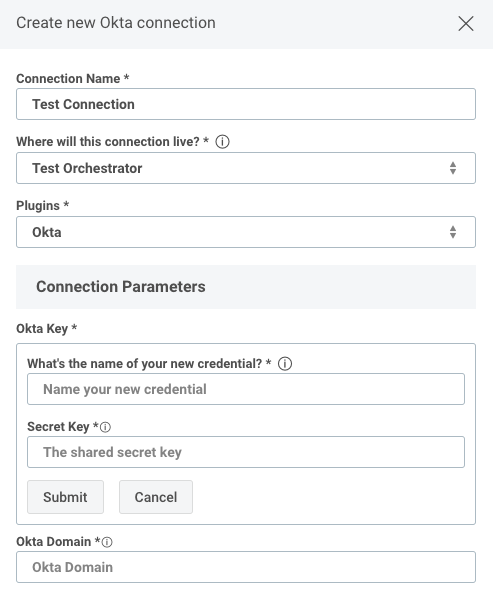Open the Plugins dropdown showing Okta
Viewport: 493px width, 608px height.
coord(246,232)
